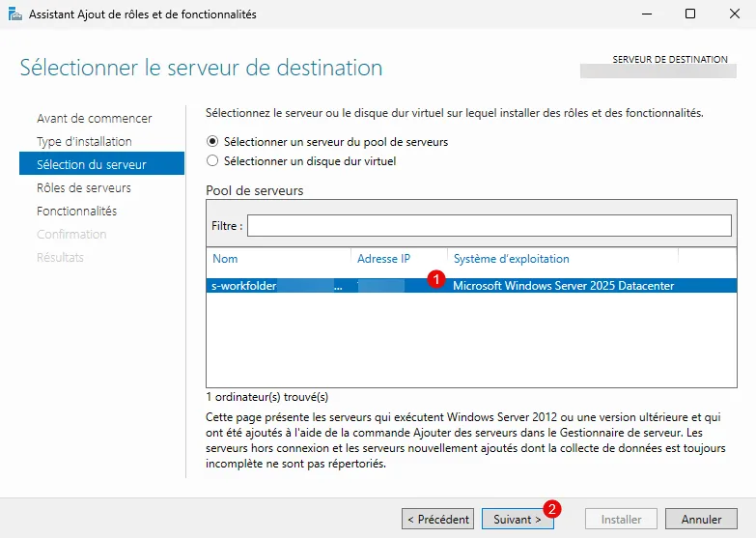This screenshot has height=538, width=756.
Task: Click the red step 1 marker badge
Action: click(x=435, y=279)
